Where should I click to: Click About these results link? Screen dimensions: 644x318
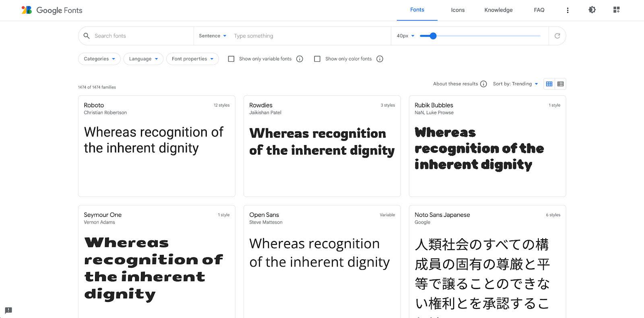coord(455,84)
